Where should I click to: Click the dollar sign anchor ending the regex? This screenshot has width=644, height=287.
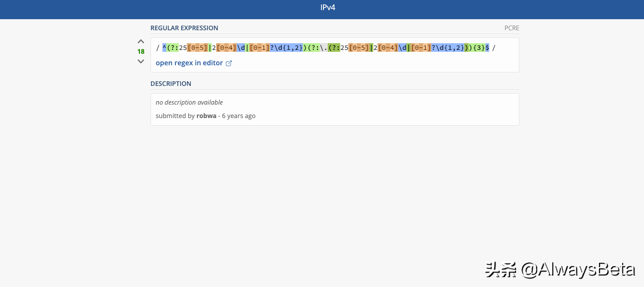click(487, 48)
